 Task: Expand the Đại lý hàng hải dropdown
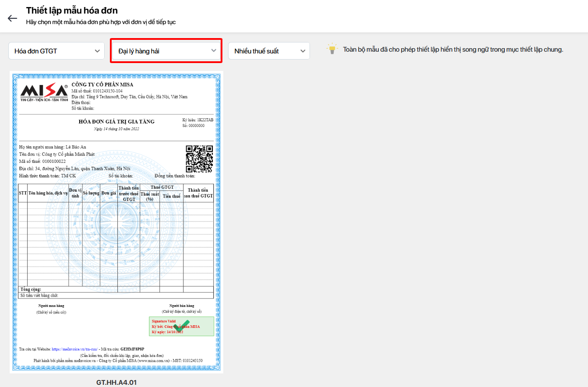pyautogui.click(x=166, y=51)
